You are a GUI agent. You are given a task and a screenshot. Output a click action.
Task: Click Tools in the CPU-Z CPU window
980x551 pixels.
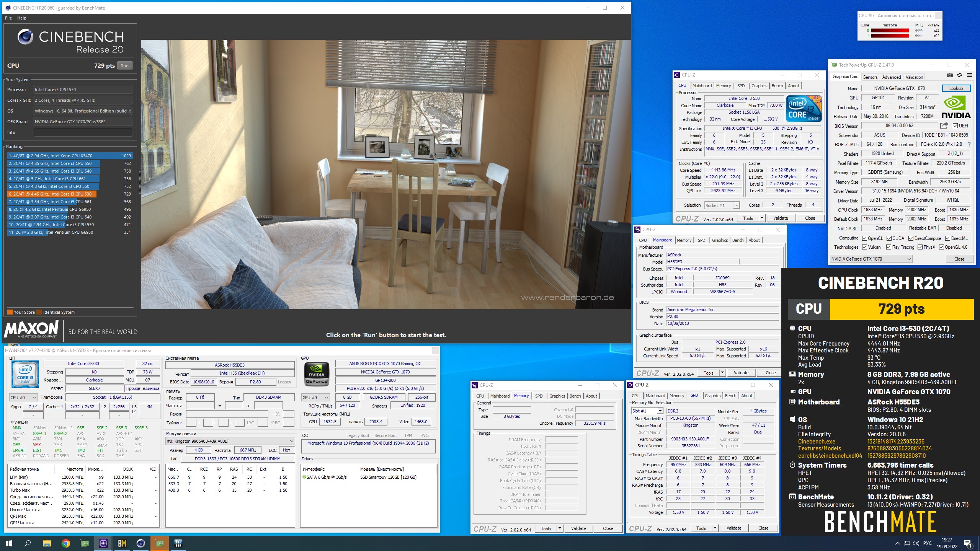click(x=748, y=218)
